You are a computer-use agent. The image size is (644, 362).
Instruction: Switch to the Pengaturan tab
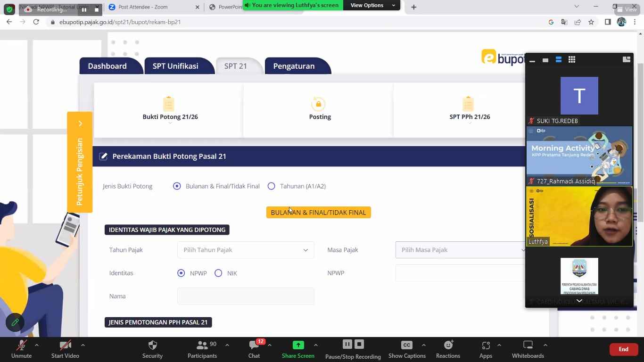[294, 66]
